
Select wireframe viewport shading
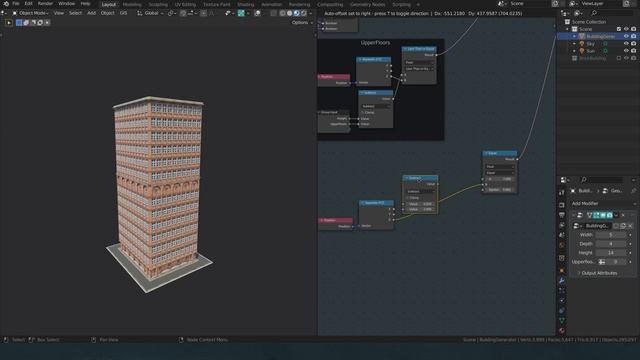coord(282,13)
